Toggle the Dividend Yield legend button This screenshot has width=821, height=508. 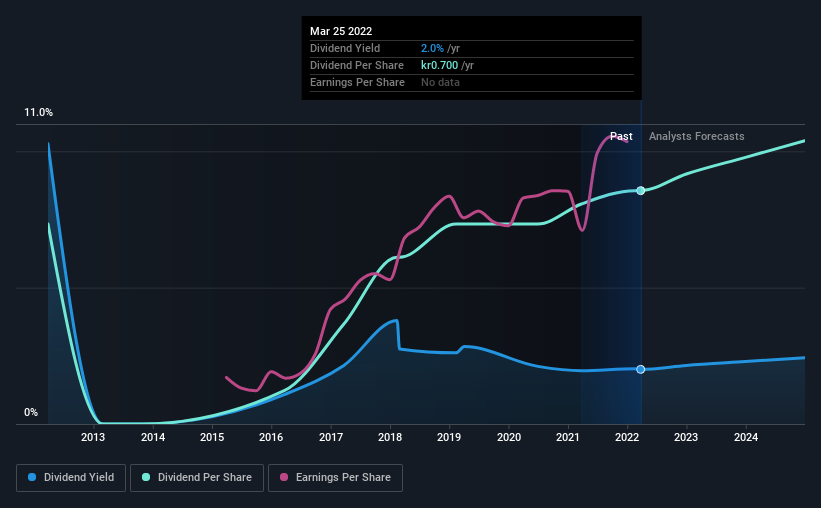[x=71, y=478]
